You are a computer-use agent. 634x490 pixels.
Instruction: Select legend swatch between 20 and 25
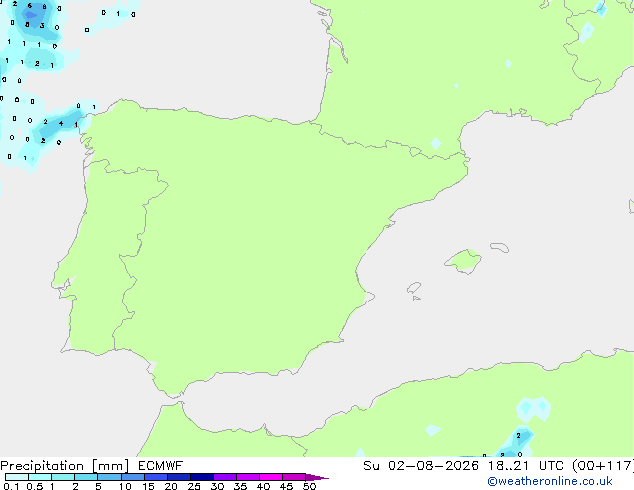coord(179,477)
